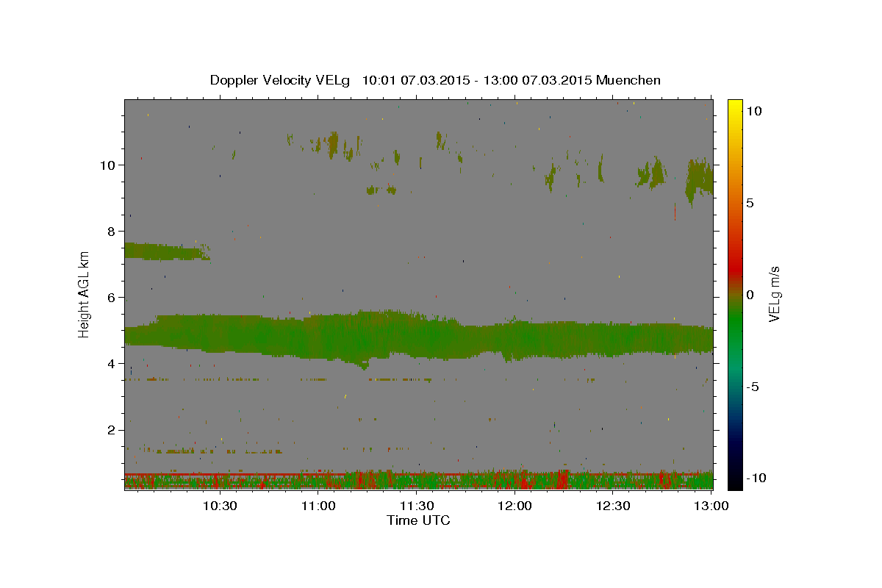Click the 'Time UTC' axis label
The image size is (882, 588).
tap(418, 520)
